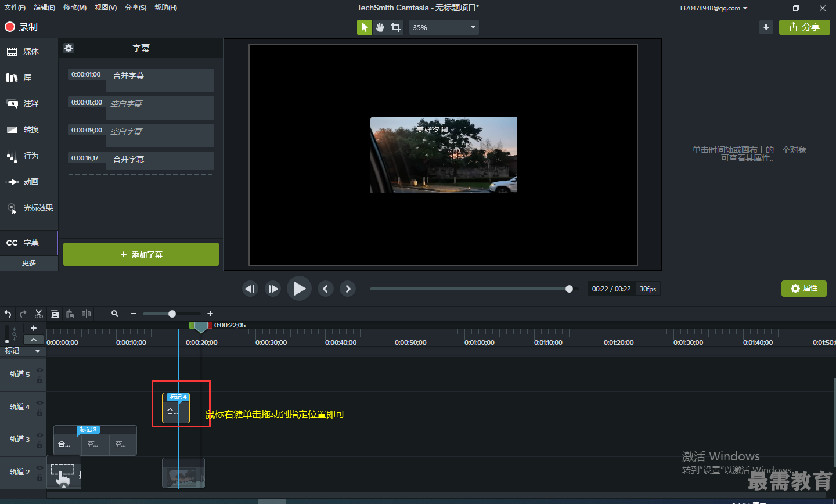Select the video clip thumbnail on 轨道 2
The image size is (836, 504).
[x=183, y=473]
